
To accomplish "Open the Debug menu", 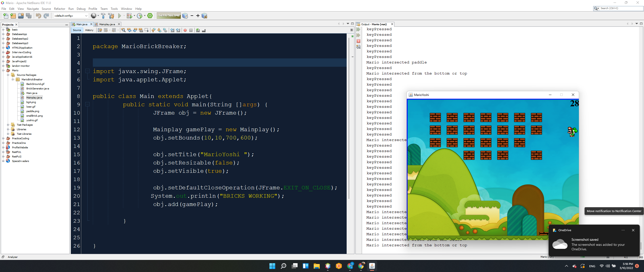I will [x=81, y=9].
